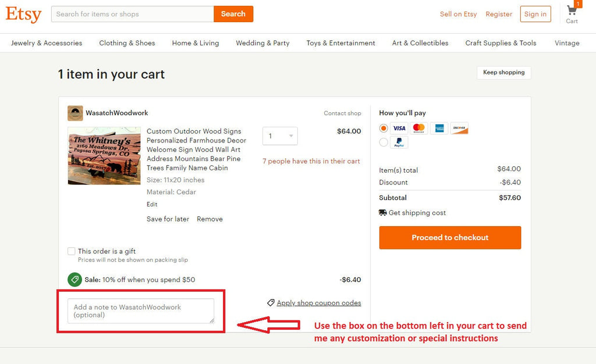The height and width of the screenshot is (364, 596).
Task: Click the wood sign product thumbnail
Action: pyautogui.click(x=104, y=156)
